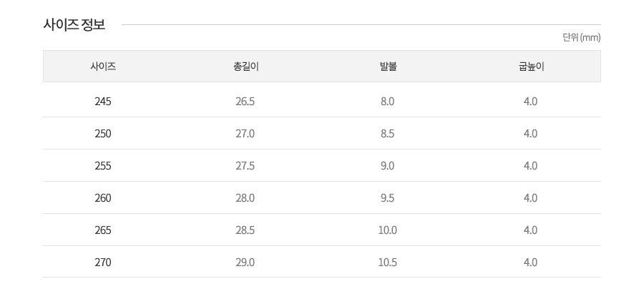Viewport: 644px width, 284px height.
Task: Click the 26.5 total length value
Action: click(245, 102)
